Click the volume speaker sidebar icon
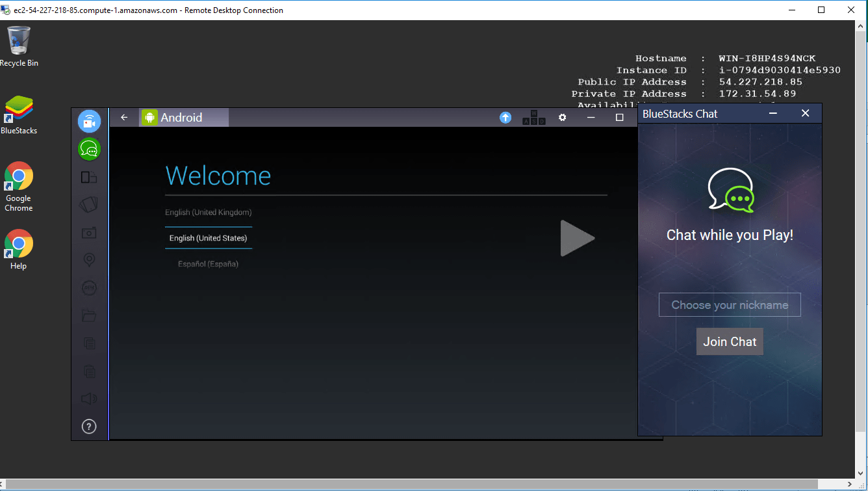This screenshot has width=868, height=491. pos(89,399)
